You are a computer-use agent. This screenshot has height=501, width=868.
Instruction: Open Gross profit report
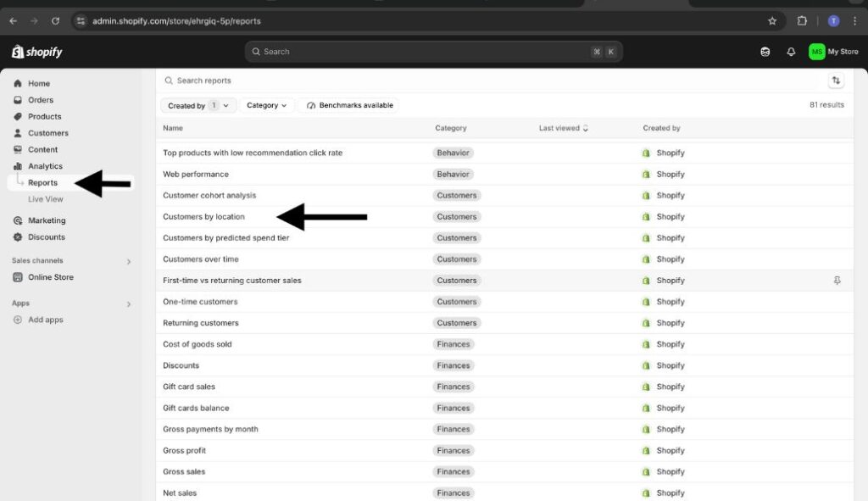184,451
